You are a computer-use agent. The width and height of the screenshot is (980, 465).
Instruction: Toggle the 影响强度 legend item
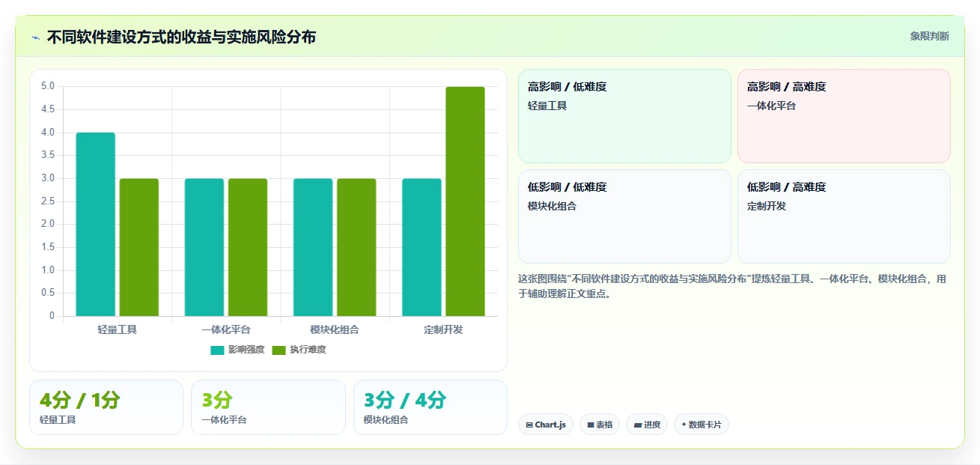tap(237, 350)
